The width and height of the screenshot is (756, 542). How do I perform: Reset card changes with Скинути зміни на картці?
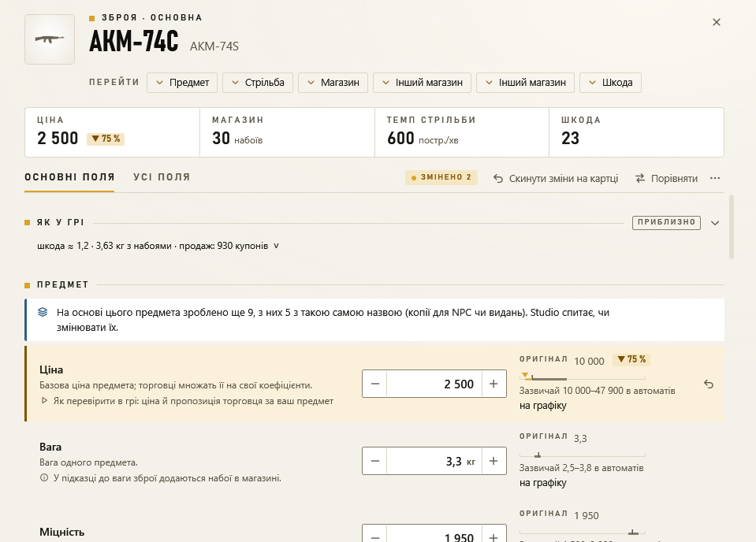[x=556, y=178]
